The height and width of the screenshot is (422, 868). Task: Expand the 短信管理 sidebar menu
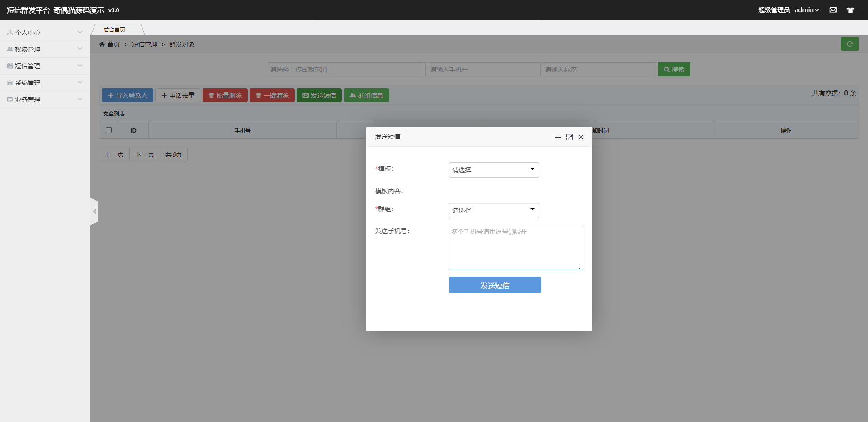click(x=45, y=66)
